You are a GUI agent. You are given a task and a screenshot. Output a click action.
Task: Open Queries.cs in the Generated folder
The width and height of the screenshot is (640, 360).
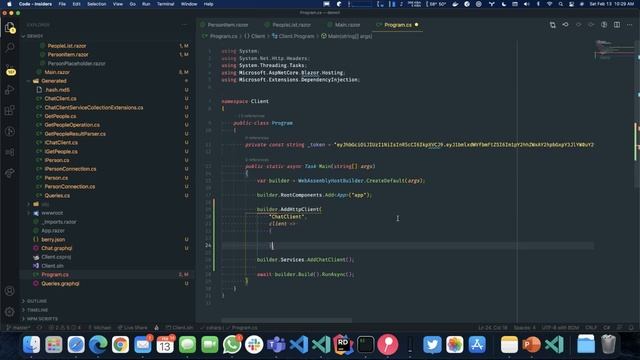pyautogui.click(x=57, y=196)
